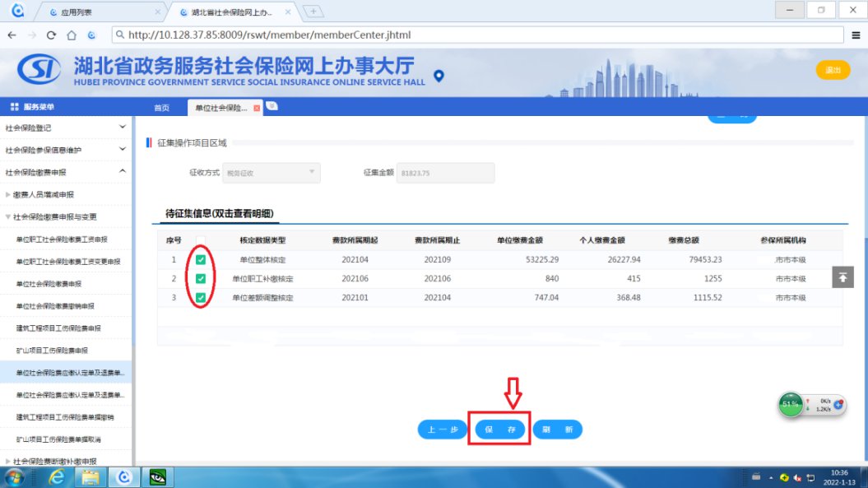Uncheck row 3 单位差额调整核定 checkbox
The height and width of the screenshot is (488, 868).
pyautogui.click(x=201, y=297)
